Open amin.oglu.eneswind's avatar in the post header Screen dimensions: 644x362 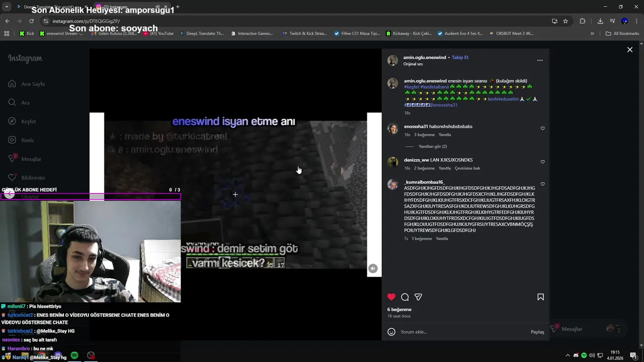click(x=393, y=60)
